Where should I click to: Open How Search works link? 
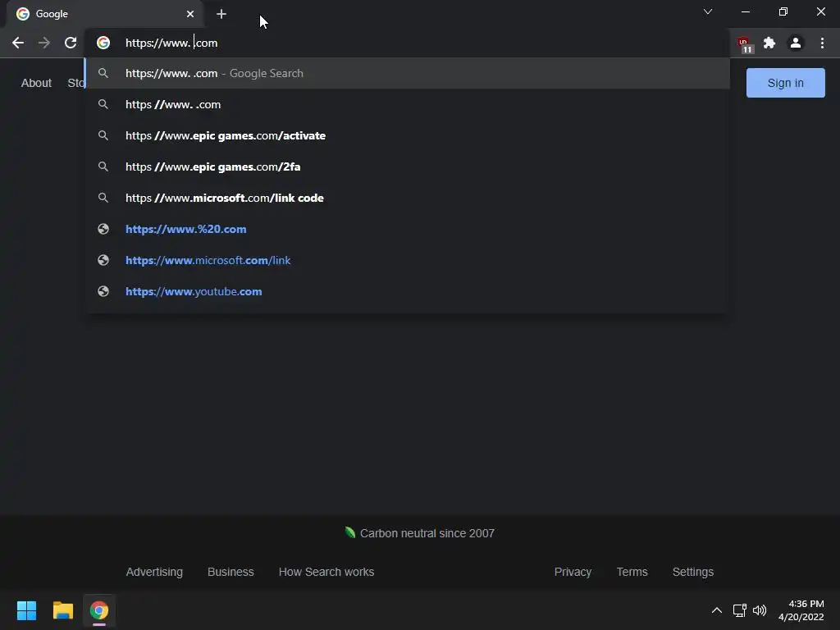326,572
